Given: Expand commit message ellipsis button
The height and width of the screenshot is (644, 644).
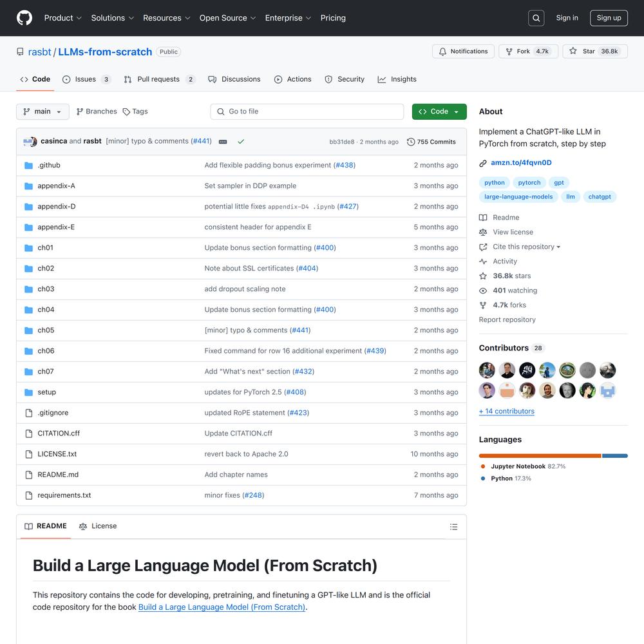Looking at the screenshot, I should (223, 142).
